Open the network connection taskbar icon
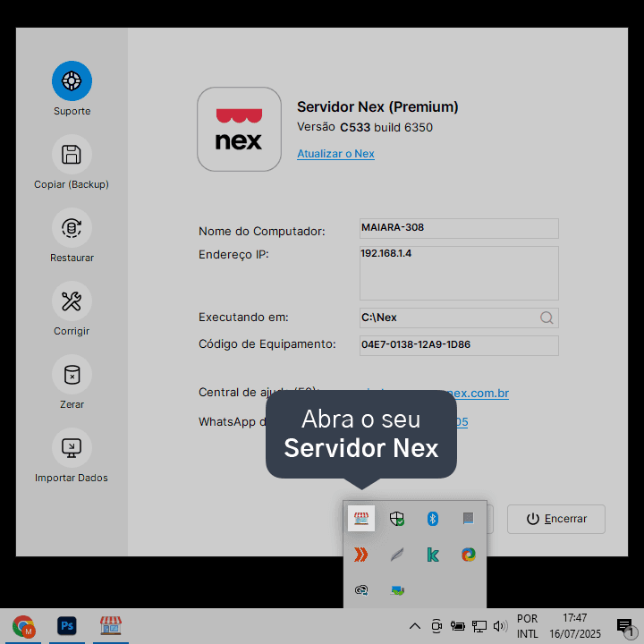This screenshot has width=644, height=644. click(479, 626)
